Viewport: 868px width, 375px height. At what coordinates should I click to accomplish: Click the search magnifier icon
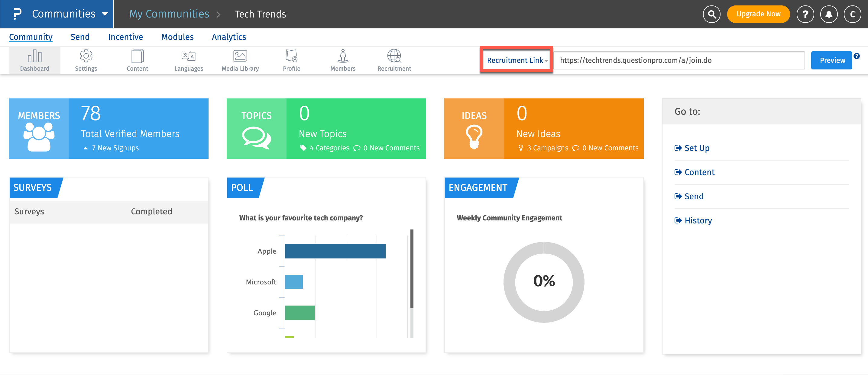pyautogui.click(x=712, y=14)
